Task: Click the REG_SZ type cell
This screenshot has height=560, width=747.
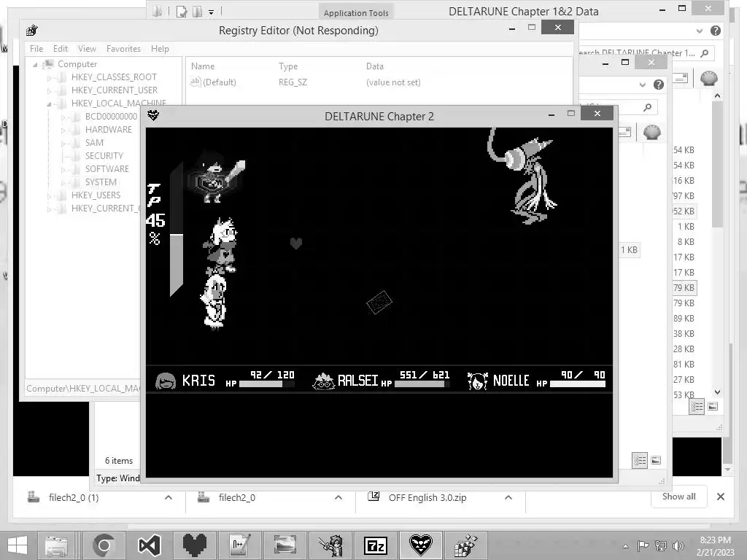Action: tap(293, 82)
